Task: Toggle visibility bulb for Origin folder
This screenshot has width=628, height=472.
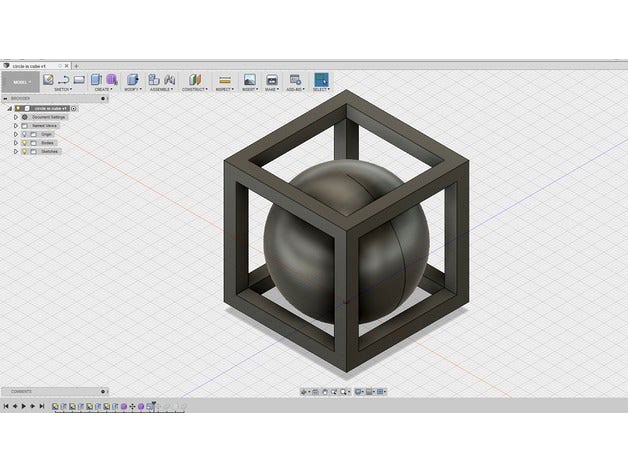Action: 24,134
